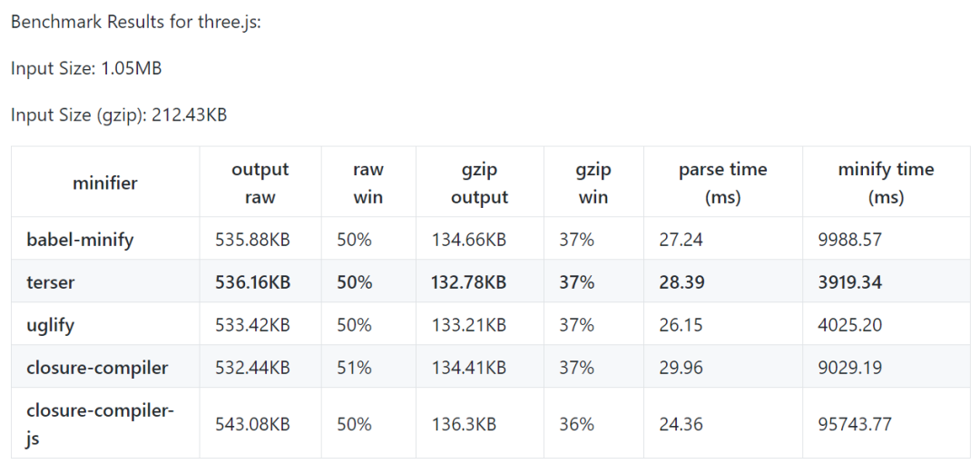Click the 'parse time (ms)' header

click(x=722, y=183)
